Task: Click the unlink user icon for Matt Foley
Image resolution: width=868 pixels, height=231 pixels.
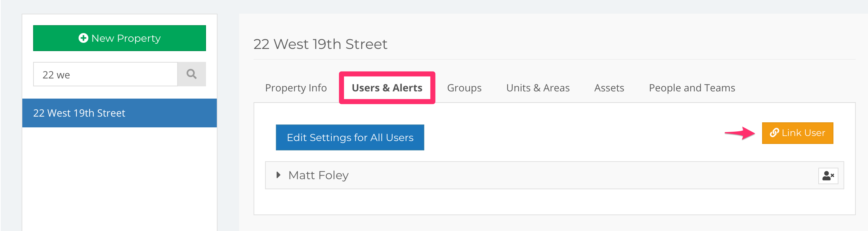Action: pyautogui.click(x=828, y=176)
